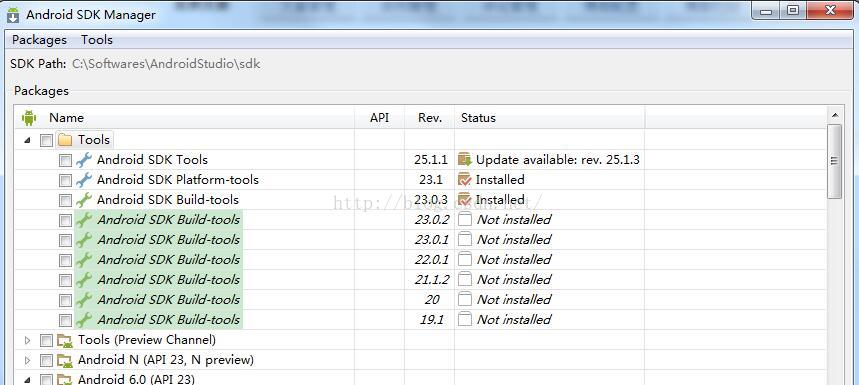Check the Build-tools 23.0.3 checkbox
The height and width of the screenshot is (385, 859).
point(65,200)
